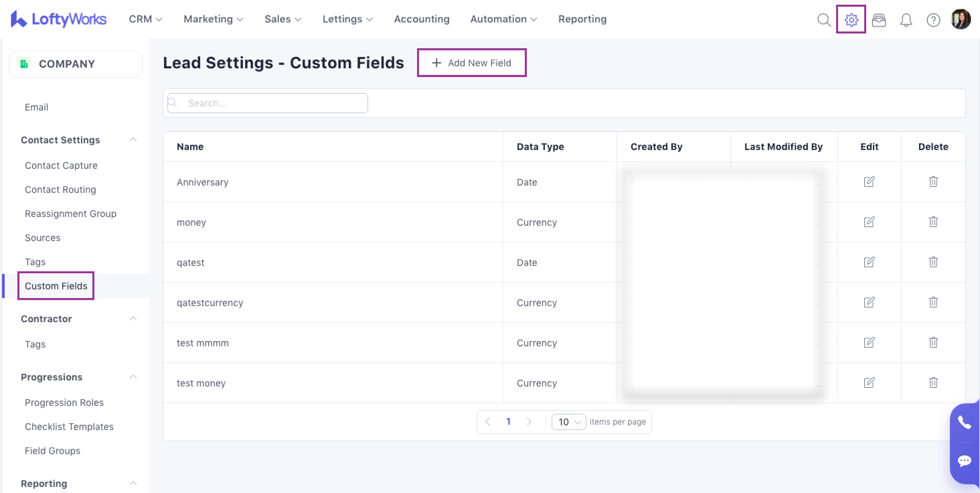Open items per page dropdown

568,422
